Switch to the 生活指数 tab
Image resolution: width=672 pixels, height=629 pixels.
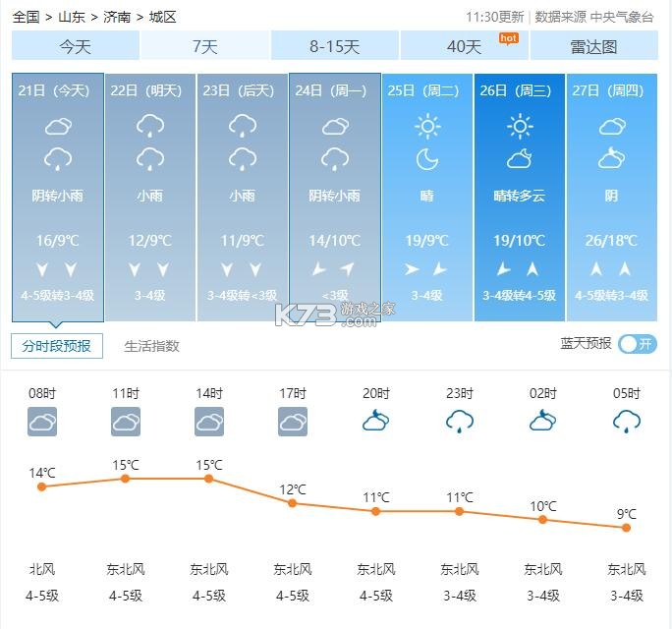click(151, 346)
